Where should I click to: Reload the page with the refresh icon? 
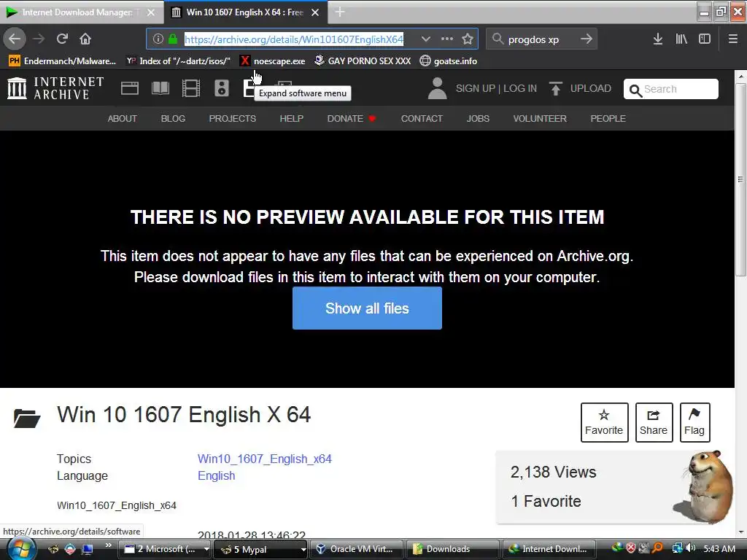click(x=63, y=39)
